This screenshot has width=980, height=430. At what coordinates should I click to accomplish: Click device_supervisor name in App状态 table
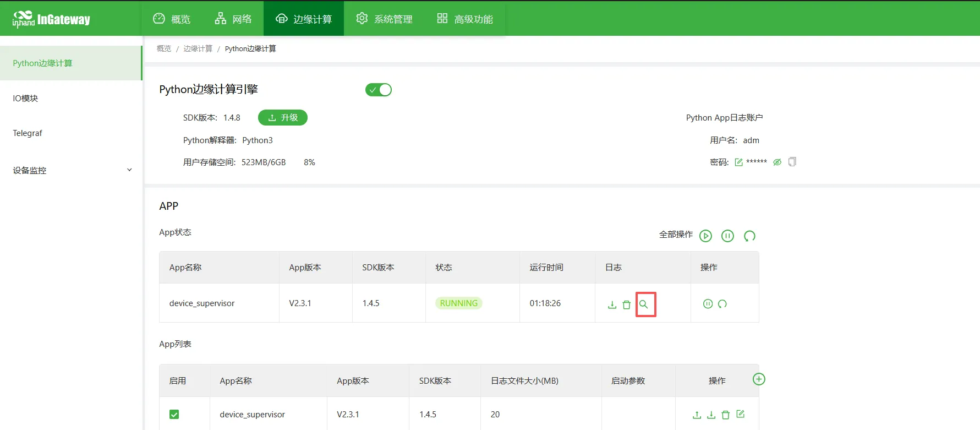[202, 303]
